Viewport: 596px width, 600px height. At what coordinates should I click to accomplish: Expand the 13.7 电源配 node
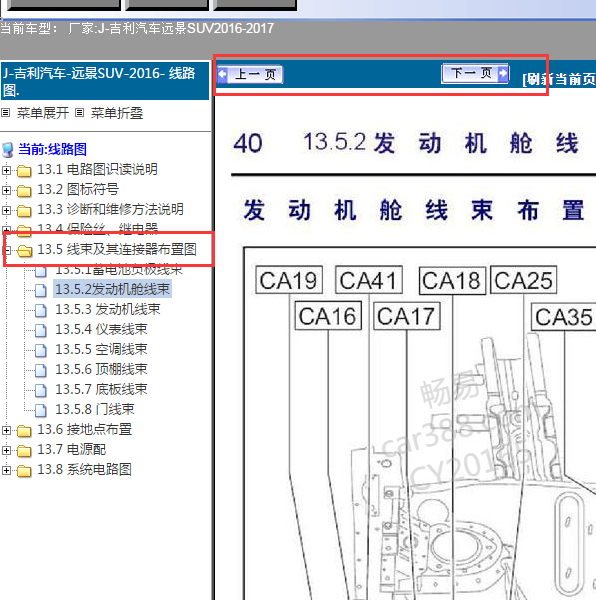(6, 450)
